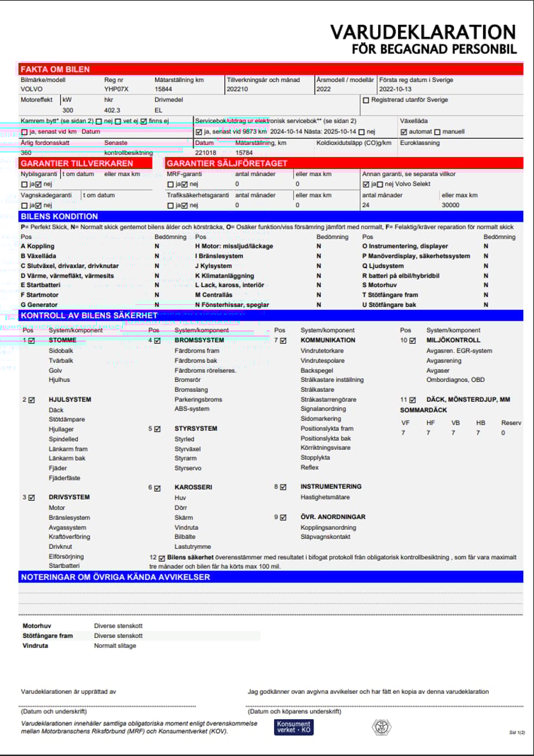Click the registration number YHP07X field

point(116,90)
